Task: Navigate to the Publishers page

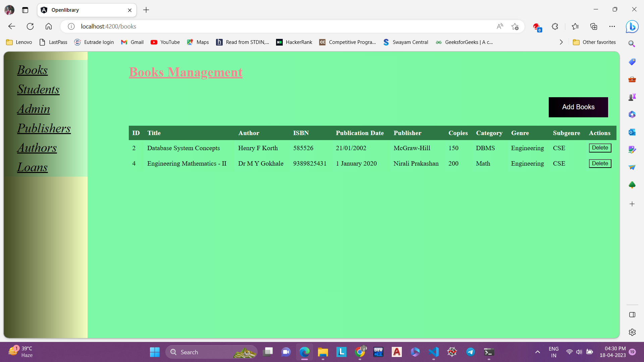Action: 44,128
